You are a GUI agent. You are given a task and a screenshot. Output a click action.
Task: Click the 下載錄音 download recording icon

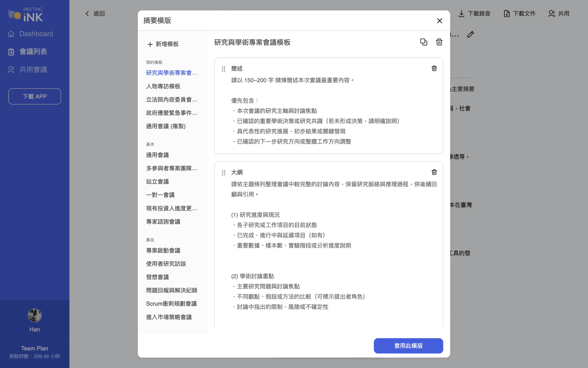tap(461, 13)
